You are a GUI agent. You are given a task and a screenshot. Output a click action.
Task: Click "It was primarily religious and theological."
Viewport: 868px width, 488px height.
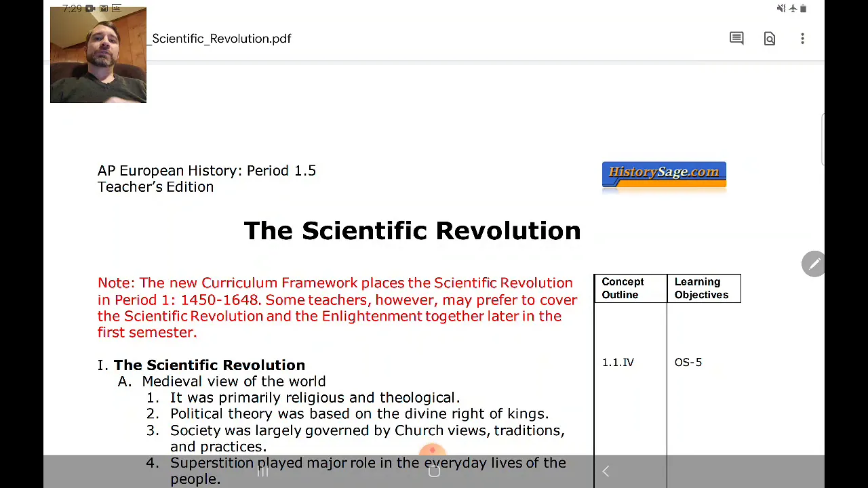tap(315, 398)
